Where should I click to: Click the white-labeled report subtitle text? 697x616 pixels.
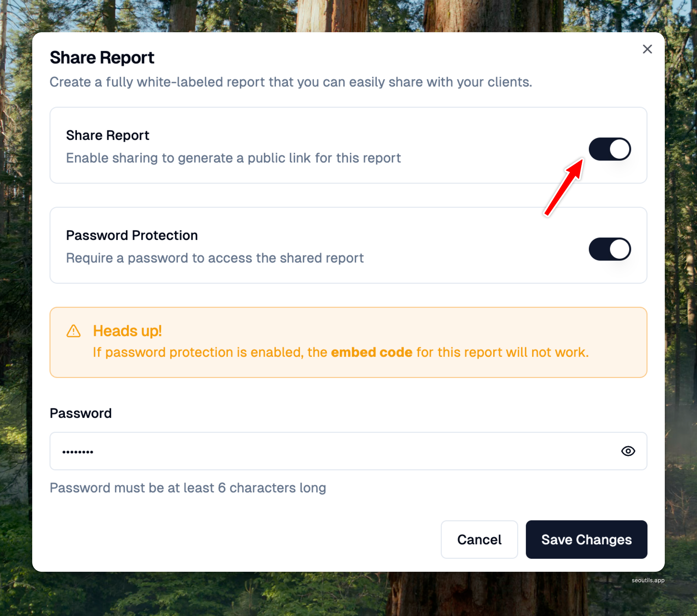291,82
